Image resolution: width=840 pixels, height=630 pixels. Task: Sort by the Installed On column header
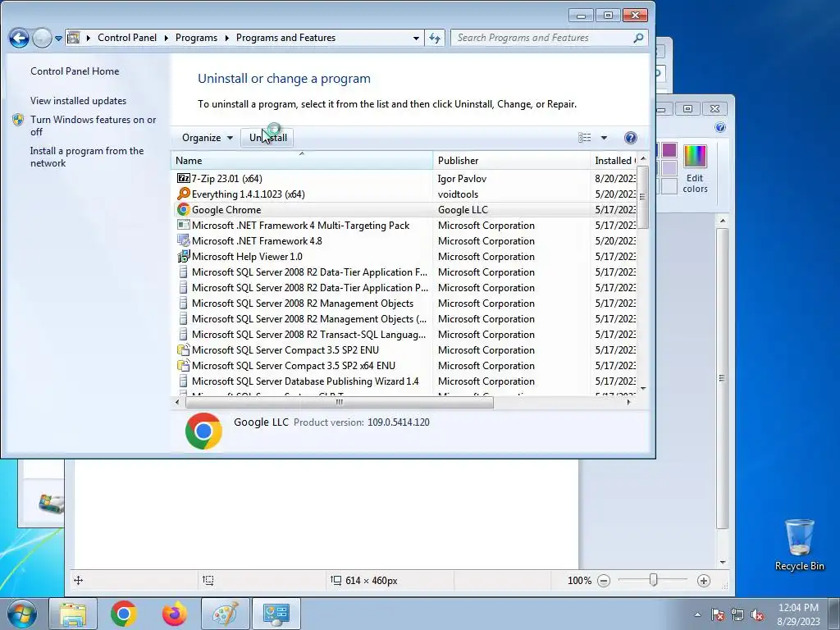point(614,160)
